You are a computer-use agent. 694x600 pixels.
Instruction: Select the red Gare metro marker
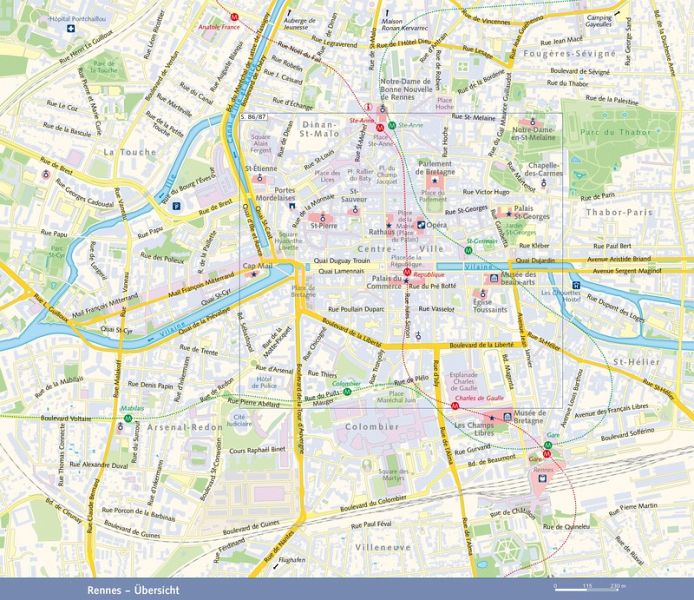(547, 454)
